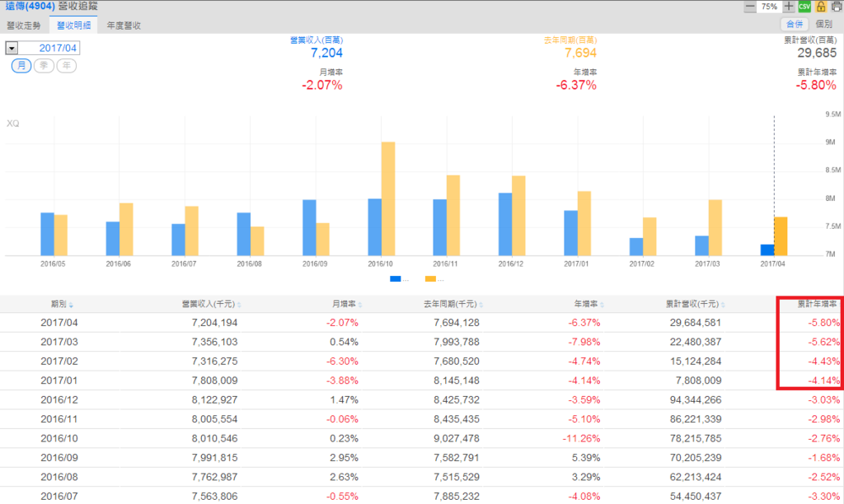Click the revenue cell 7,563,806
This screenshot has width=844, height=504.
(215, 497)
